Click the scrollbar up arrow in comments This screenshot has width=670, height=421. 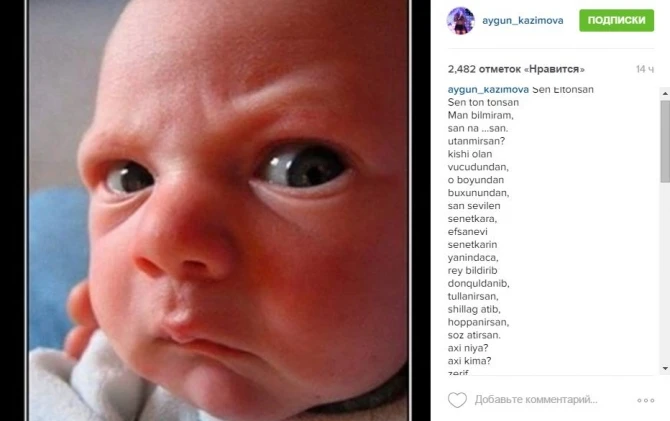click(x=665, y=93)
